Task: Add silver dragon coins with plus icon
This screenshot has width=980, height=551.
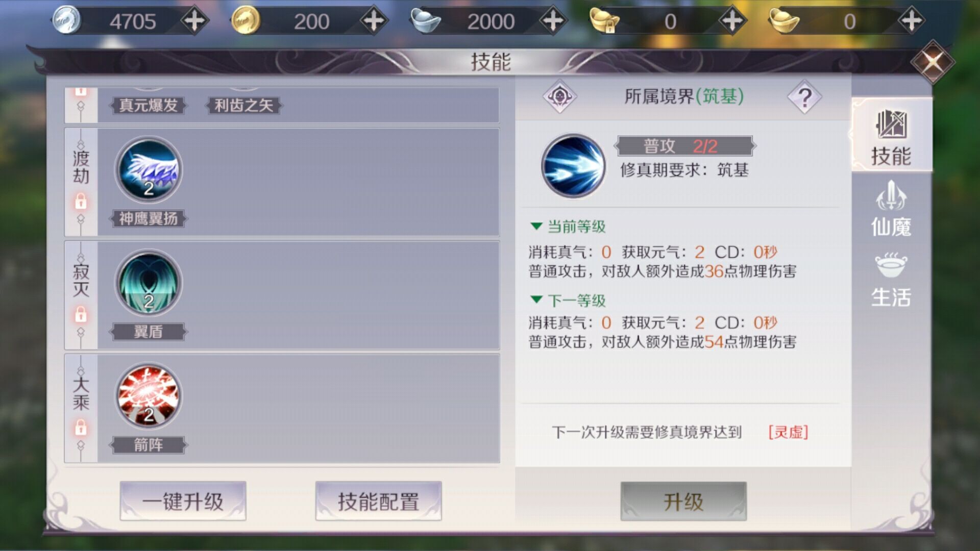Action: tap(194, 21)
